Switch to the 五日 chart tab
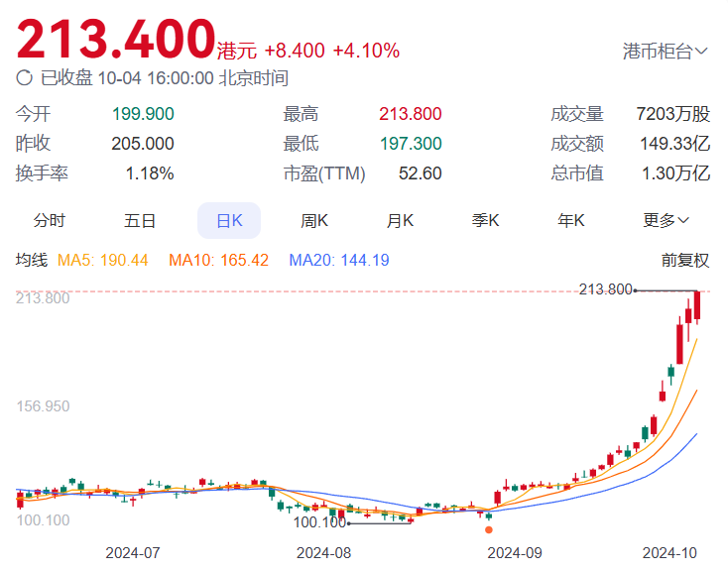This screenshot has height=572, width=728. coord(139,220)
